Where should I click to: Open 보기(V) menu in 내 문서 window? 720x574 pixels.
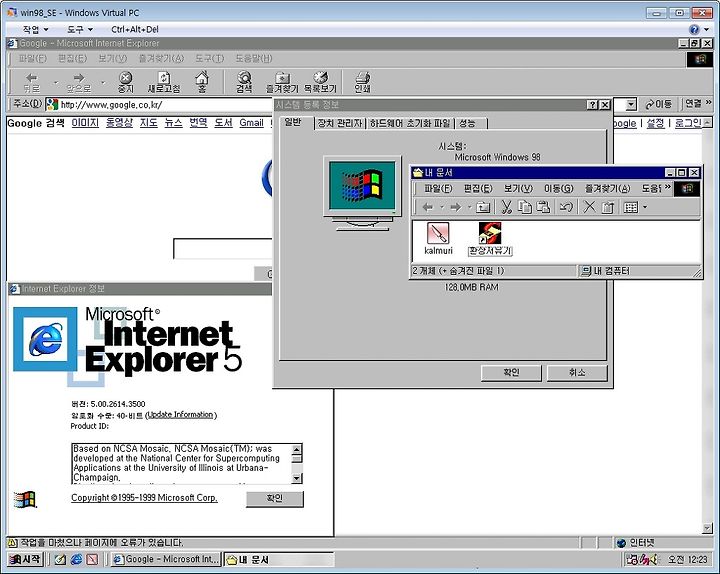point(518,188)
